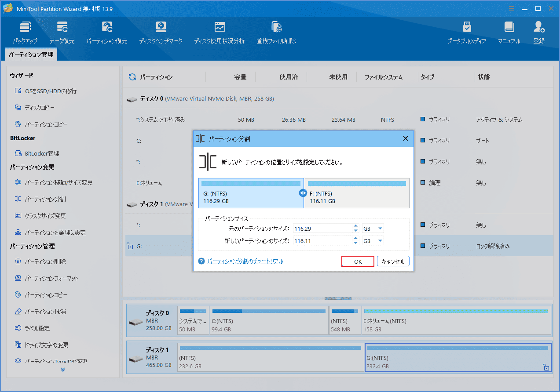Open the データ復元 tool
This screenshot has height=392, width=560.
point(62,33)
